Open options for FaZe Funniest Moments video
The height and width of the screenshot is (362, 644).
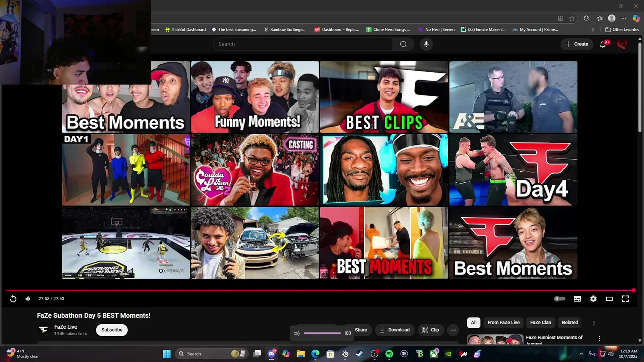click(599, 339)
